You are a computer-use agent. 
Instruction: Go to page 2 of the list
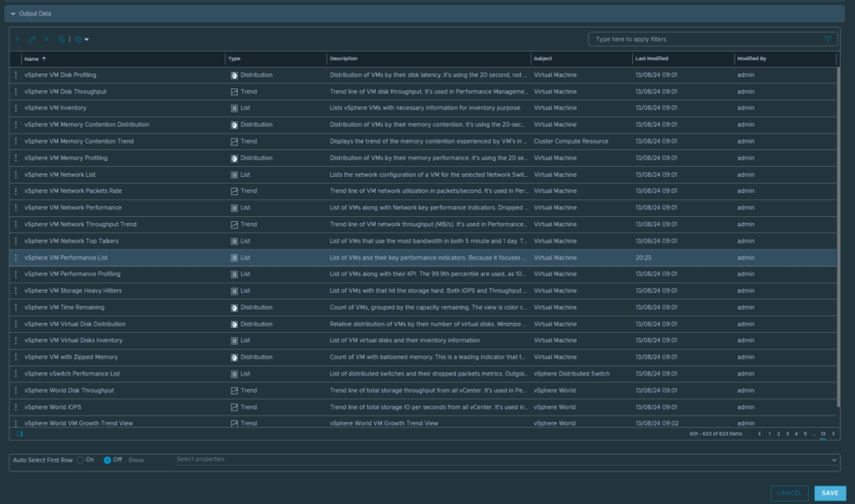tap(778, 434)
